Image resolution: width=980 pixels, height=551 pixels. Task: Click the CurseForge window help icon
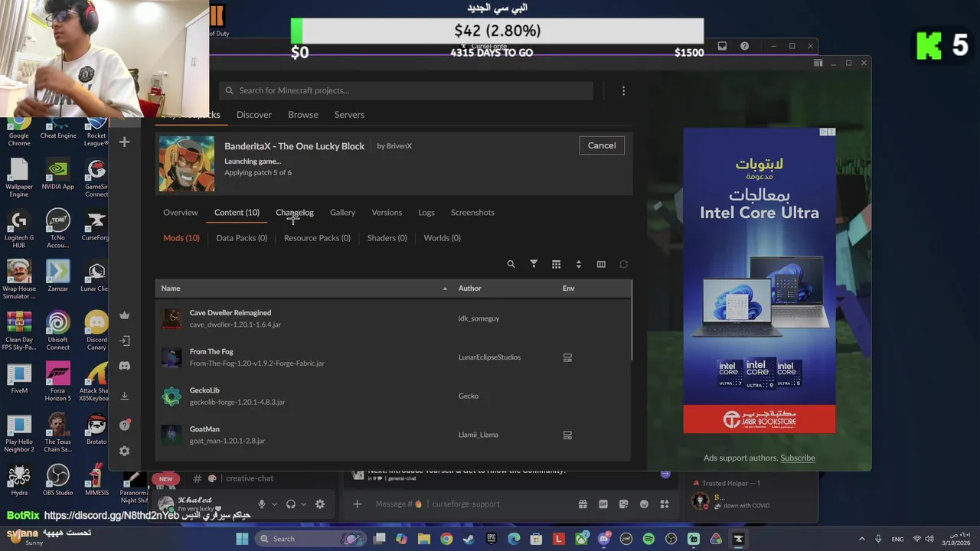tap(744, 46)
